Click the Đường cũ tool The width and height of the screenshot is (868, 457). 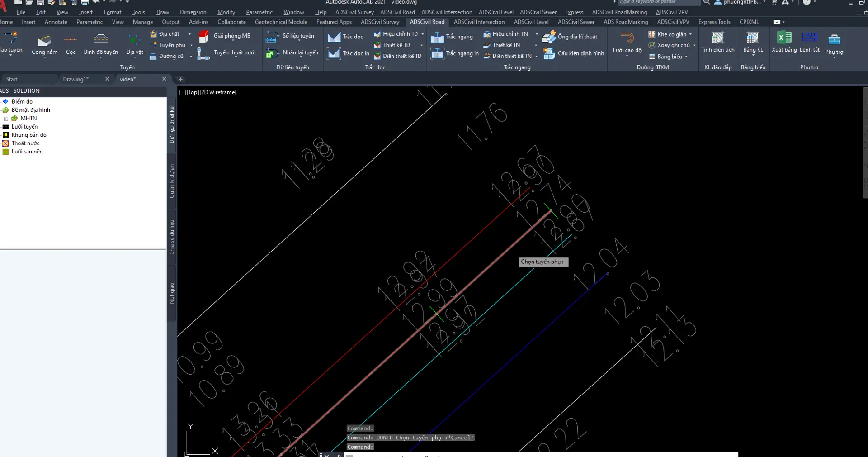tap(166, 56)
